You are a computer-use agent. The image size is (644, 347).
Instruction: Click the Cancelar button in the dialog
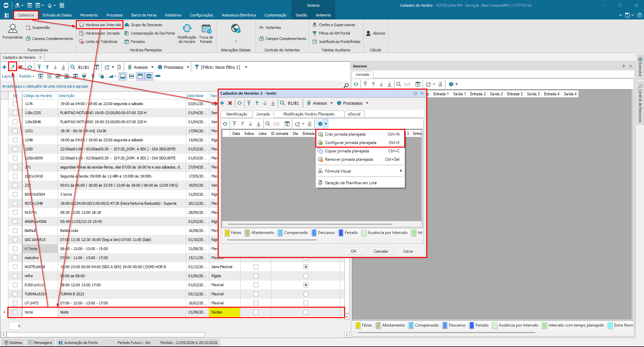click(381, 251)
